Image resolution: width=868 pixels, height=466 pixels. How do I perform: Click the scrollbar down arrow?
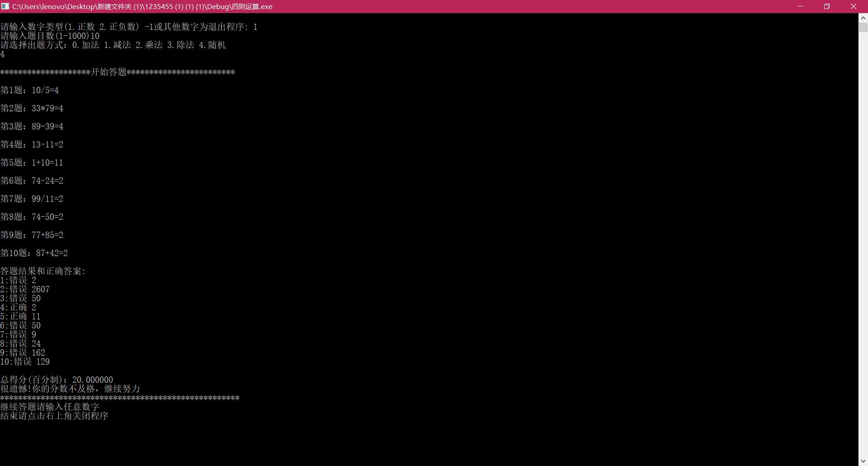coord(863,461)
